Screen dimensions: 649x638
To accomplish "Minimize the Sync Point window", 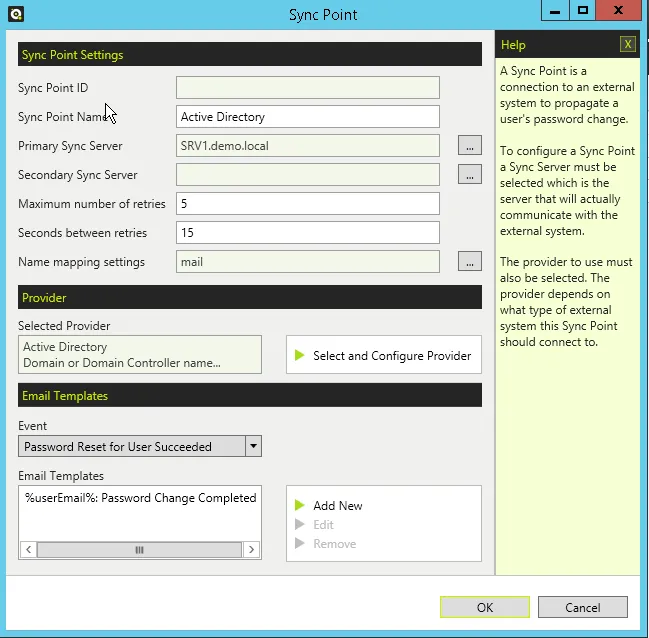I will [555, 10].
